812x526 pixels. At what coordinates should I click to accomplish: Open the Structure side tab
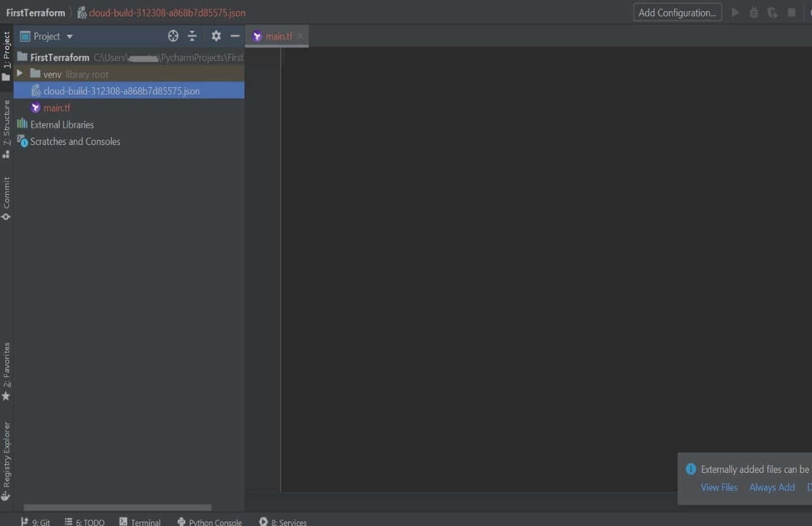coord(7,129)
